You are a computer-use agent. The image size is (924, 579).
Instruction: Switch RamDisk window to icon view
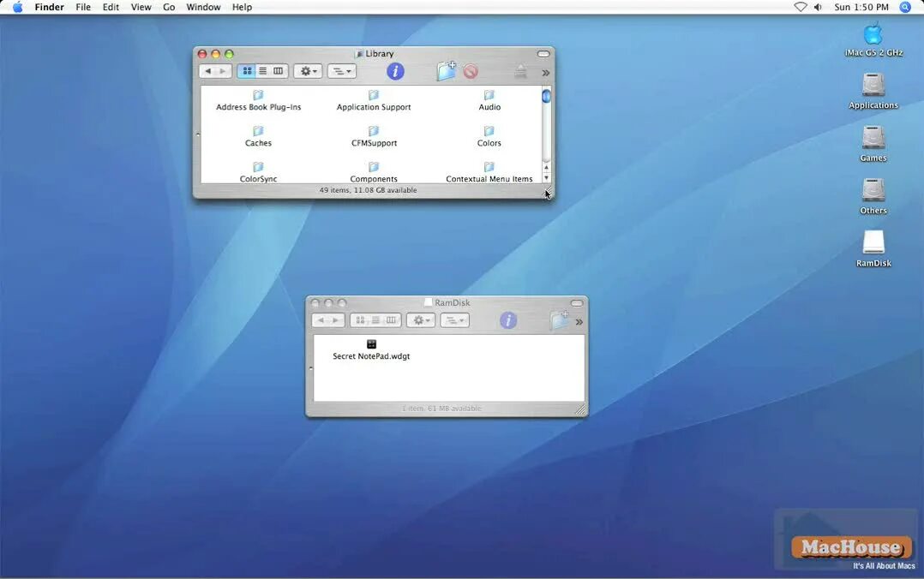(360, 320)
